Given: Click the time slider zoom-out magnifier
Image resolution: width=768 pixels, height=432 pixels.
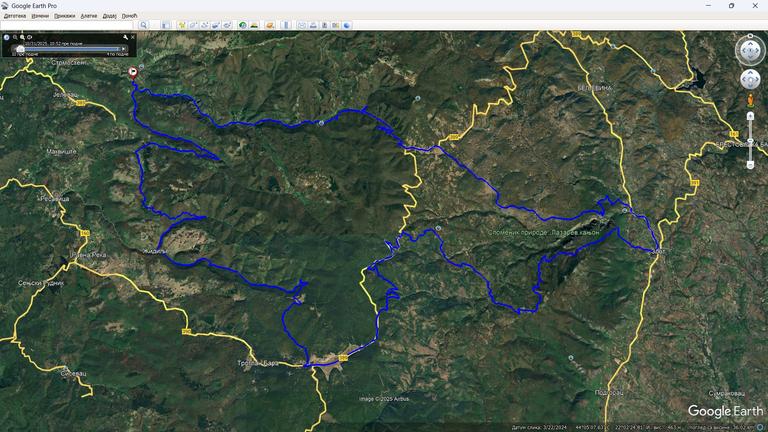Looking at the screenshot, I should [15, 37].
